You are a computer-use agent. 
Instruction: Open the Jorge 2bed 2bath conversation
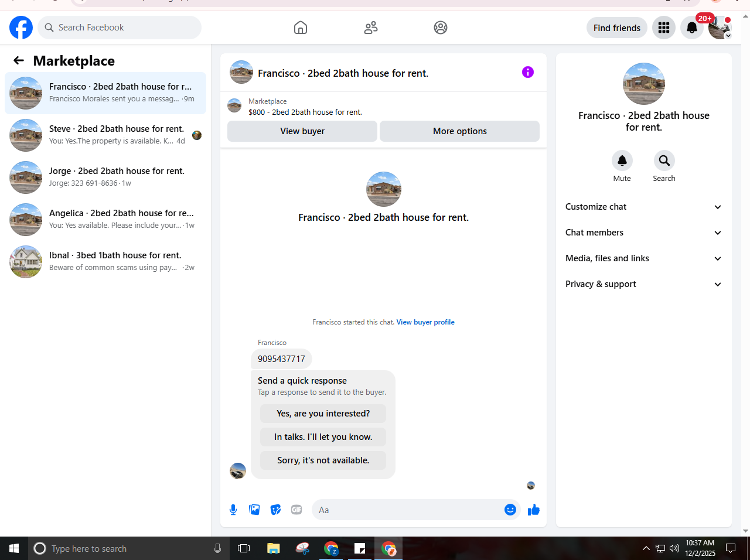click(105, 177)
